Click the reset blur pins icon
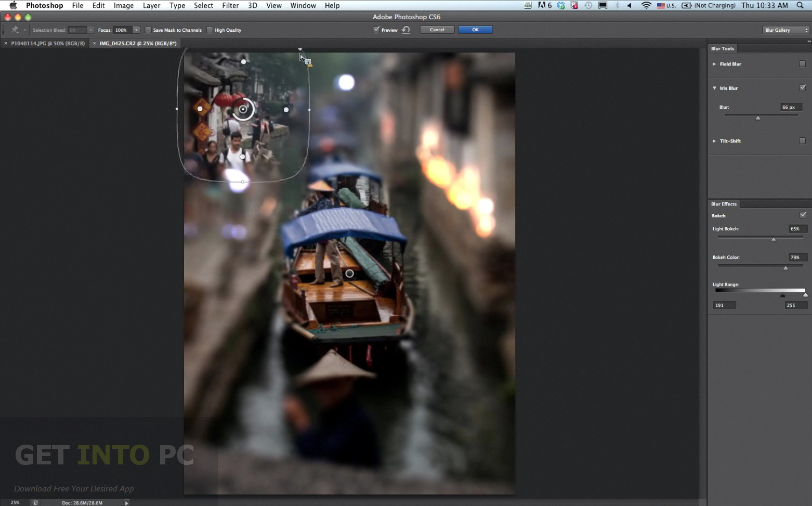 click(406, 30)
